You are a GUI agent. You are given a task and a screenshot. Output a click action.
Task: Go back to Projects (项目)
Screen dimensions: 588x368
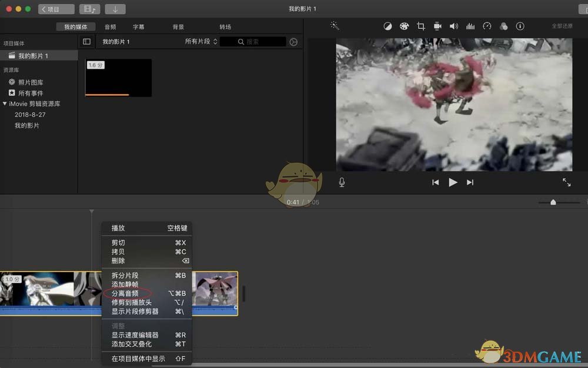pyautogui.click(x=56, y=9)
